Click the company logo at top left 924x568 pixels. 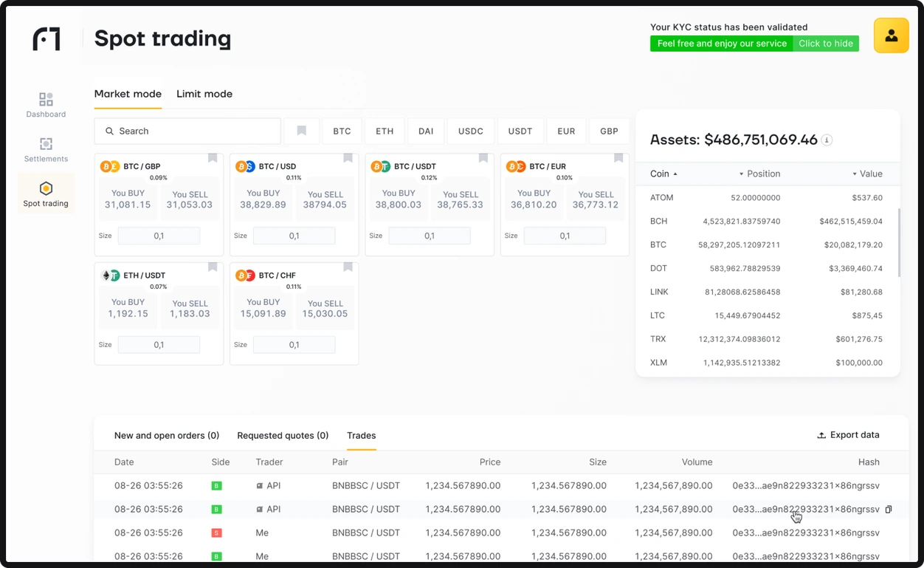(46, 39)
